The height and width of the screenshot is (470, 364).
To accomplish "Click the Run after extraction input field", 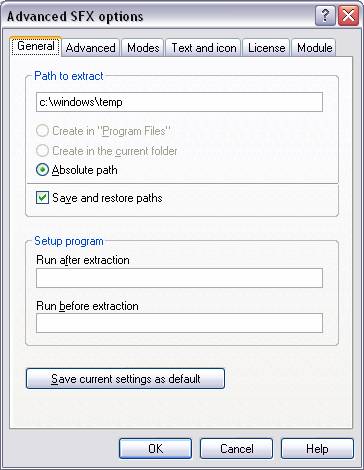I will click(179, 278).
